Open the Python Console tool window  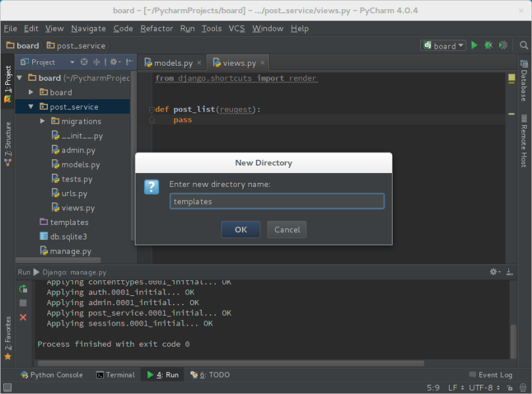pyautogui.click(x=51, y=375)
